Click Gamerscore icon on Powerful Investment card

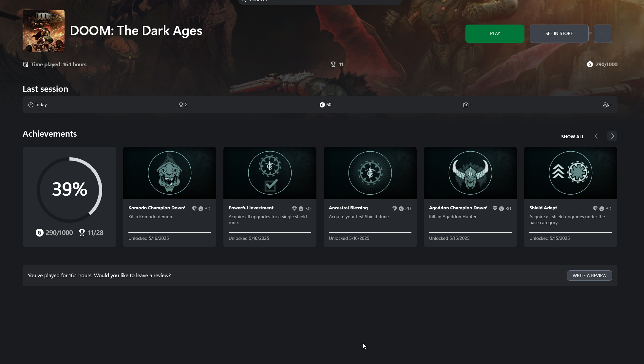(x=301, y=209)
